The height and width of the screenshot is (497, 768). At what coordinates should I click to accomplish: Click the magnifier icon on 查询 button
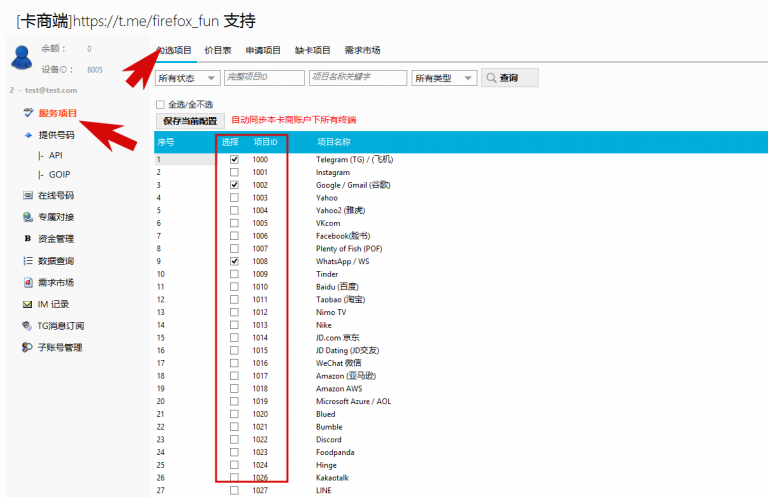click(x=491, y=78)
